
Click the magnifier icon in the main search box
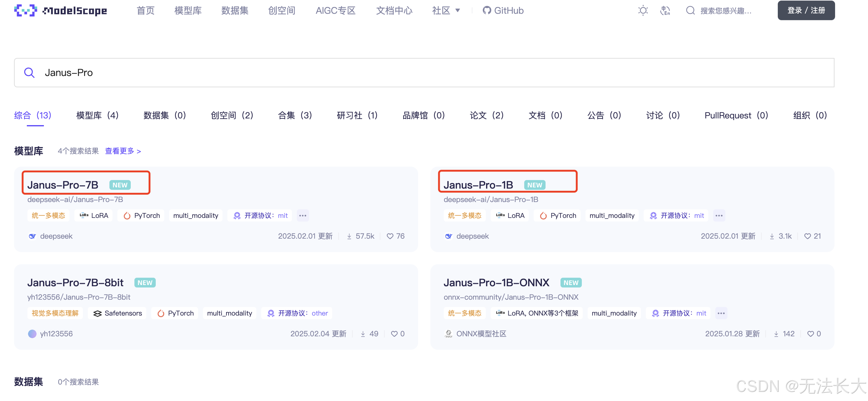point(29,73)
